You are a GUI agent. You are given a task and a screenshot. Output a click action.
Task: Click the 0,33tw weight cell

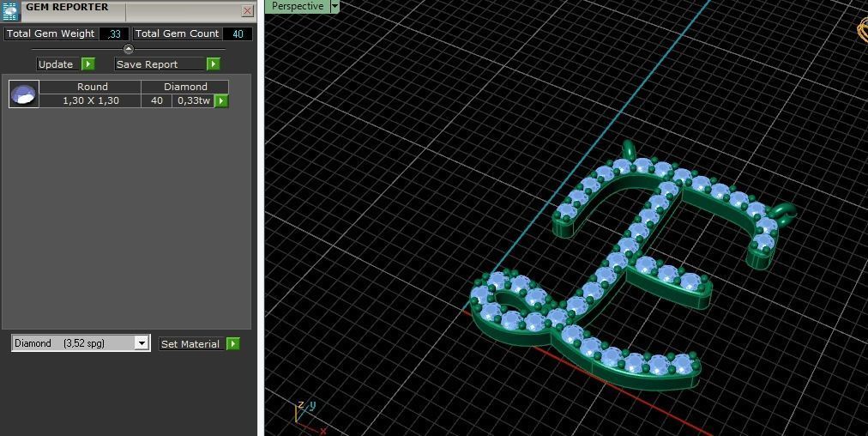193,100
